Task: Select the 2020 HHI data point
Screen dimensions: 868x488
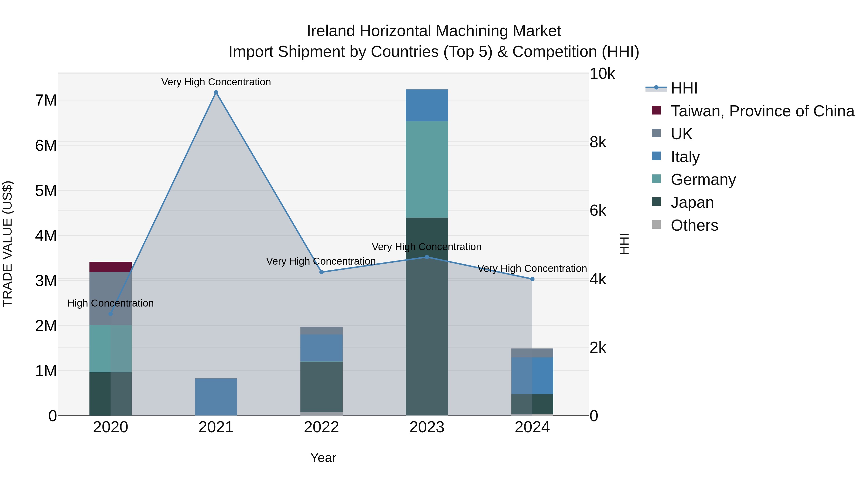Action: tap(110, 314)
